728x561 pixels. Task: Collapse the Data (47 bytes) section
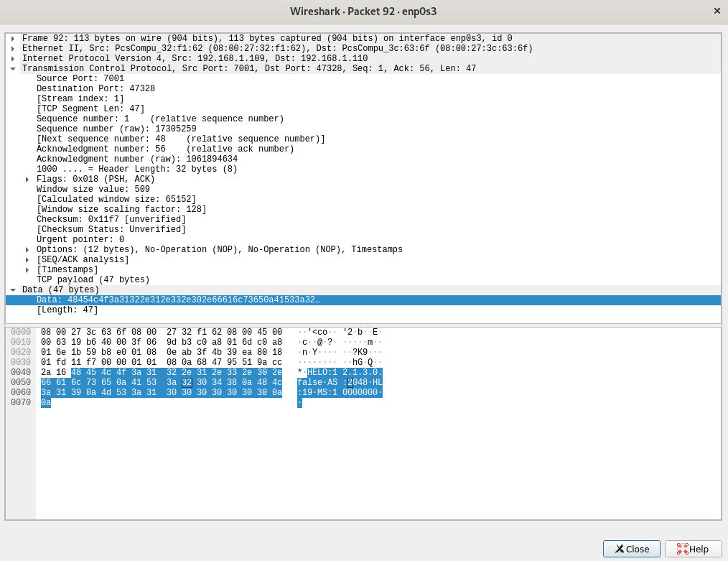pyautogui.click(x=12, y=289)
